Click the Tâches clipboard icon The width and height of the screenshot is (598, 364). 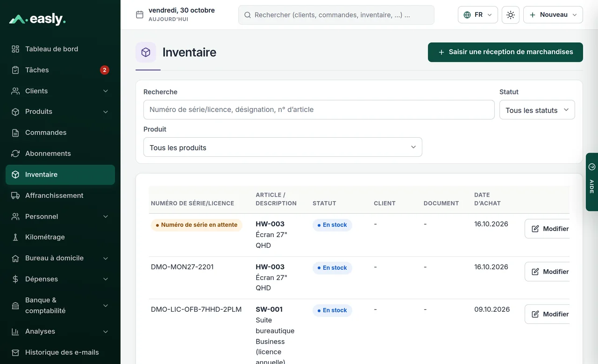click(x=15, y=70)
